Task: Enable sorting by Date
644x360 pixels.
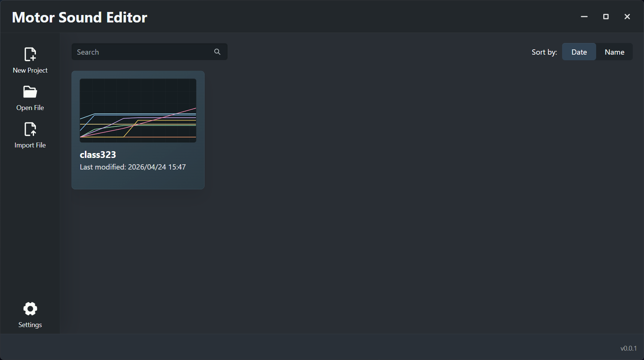Action: (579, 52)
